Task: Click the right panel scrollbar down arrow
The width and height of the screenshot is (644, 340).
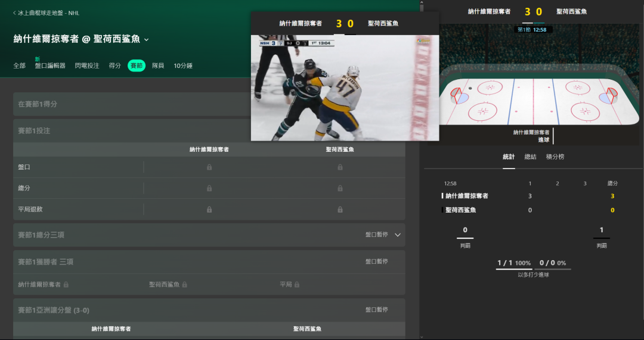Action: [x=422, y=337]
